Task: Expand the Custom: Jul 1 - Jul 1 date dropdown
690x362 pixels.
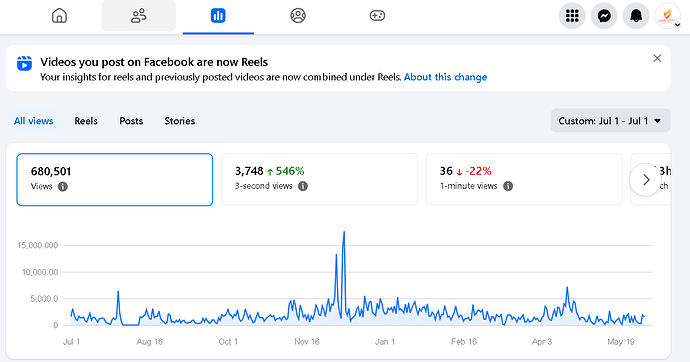Action: click(x=610, y=121)
